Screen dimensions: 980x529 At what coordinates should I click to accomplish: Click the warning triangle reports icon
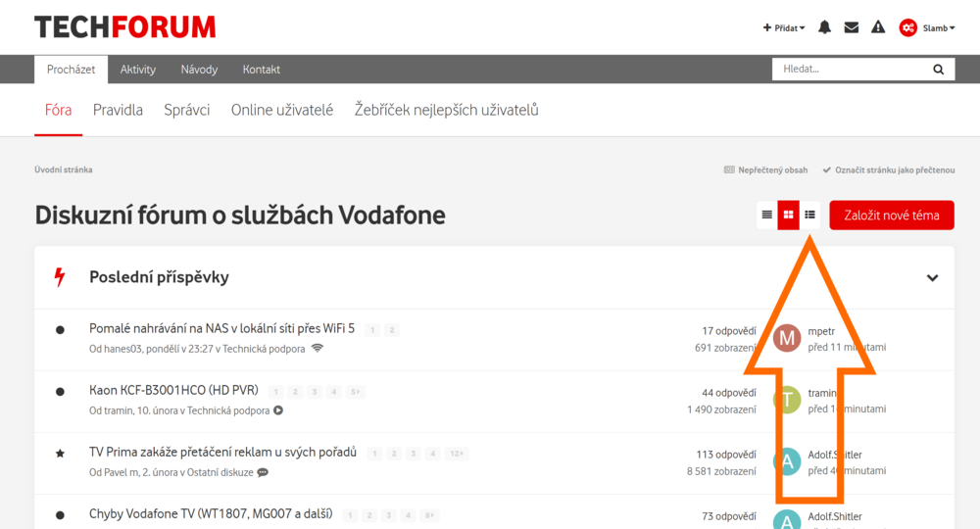[878, 27]
